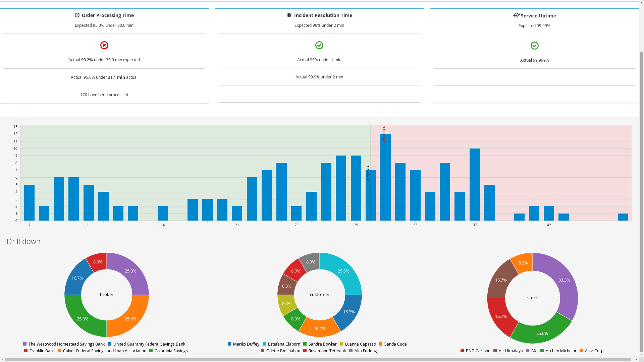644x362 pixels.
Task: Click the BND Caribou legend label
Action: coord(478,351)
